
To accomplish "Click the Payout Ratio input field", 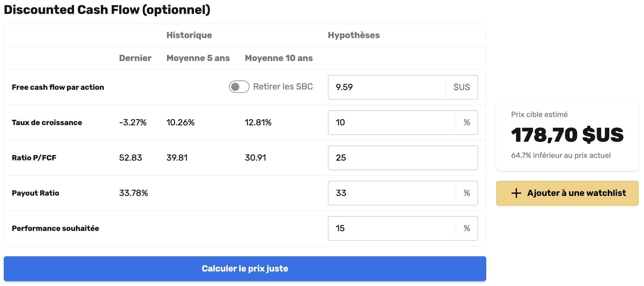I will point(392,193).
